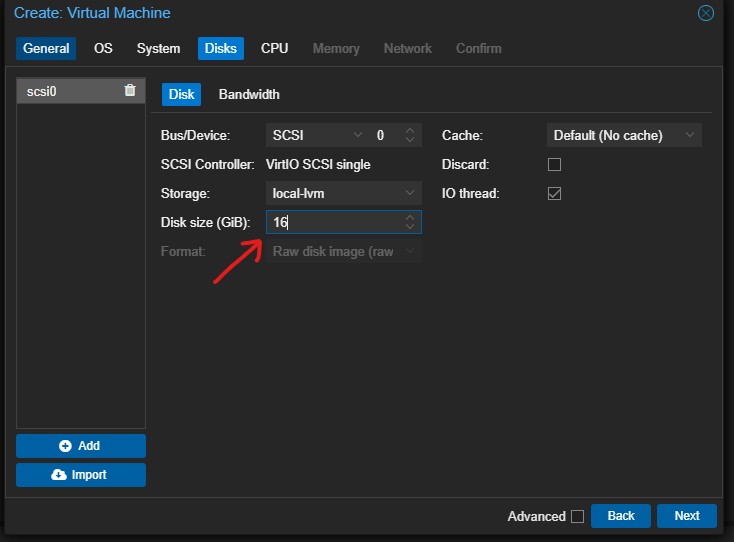This screenshot has width=734, height=542.
Task: Open the CPU tab
Action: pyautogui.click(x=274, y=48)
